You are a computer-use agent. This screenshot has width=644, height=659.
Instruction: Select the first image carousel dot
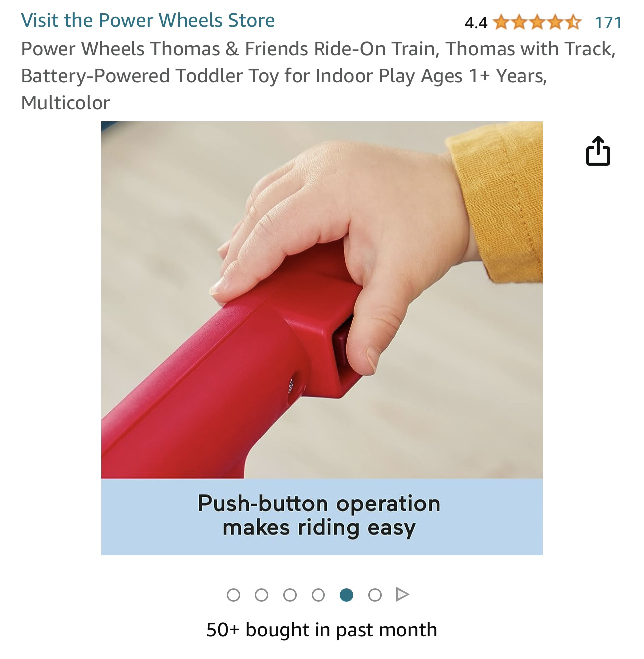tap(233, 595)
